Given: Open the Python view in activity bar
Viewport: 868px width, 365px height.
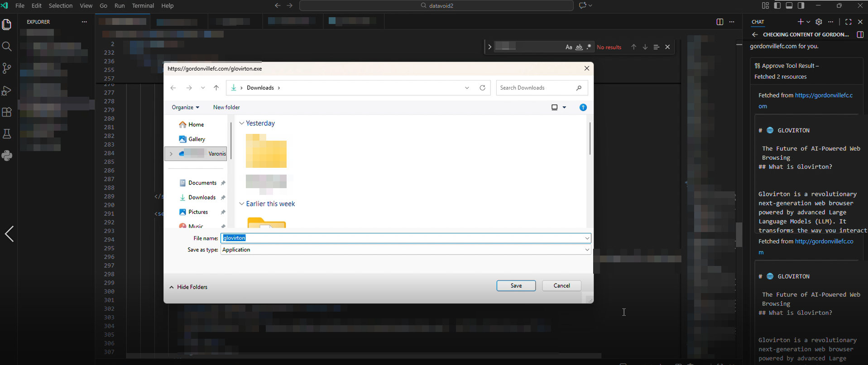Looking at the screenshot, I should (7, 156).
